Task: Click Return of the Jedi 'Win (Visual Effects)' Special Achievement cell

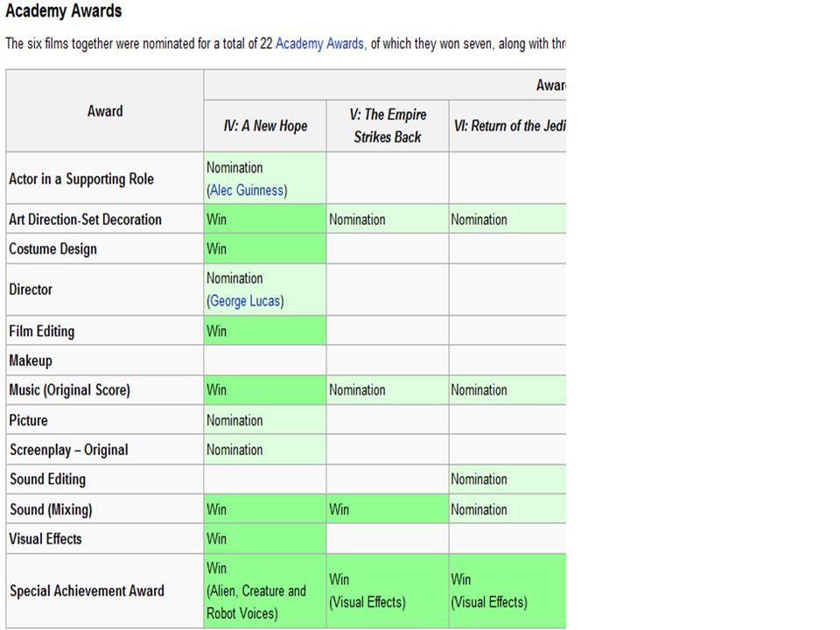Action: tap(507, 591)
